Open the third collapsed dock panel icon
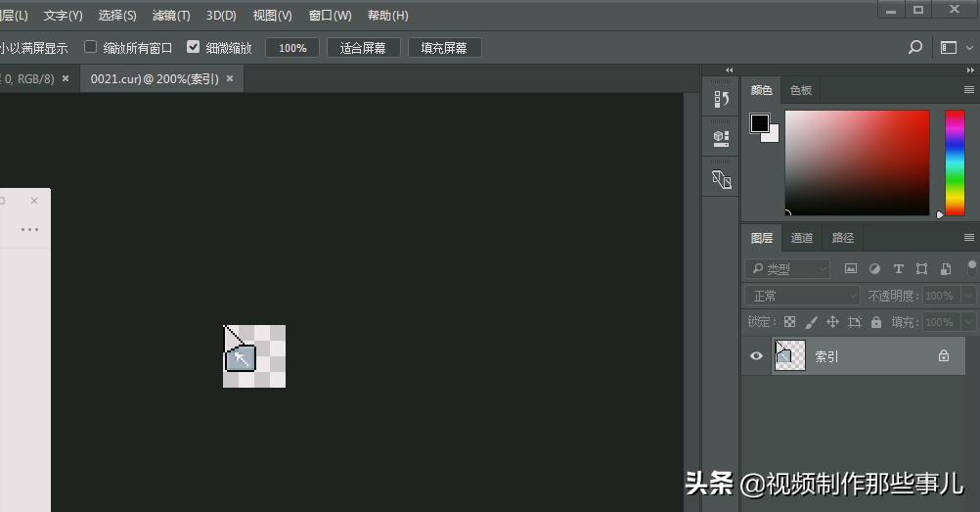Viewport: 980px width, 512px height. click(x=721, y=179)
